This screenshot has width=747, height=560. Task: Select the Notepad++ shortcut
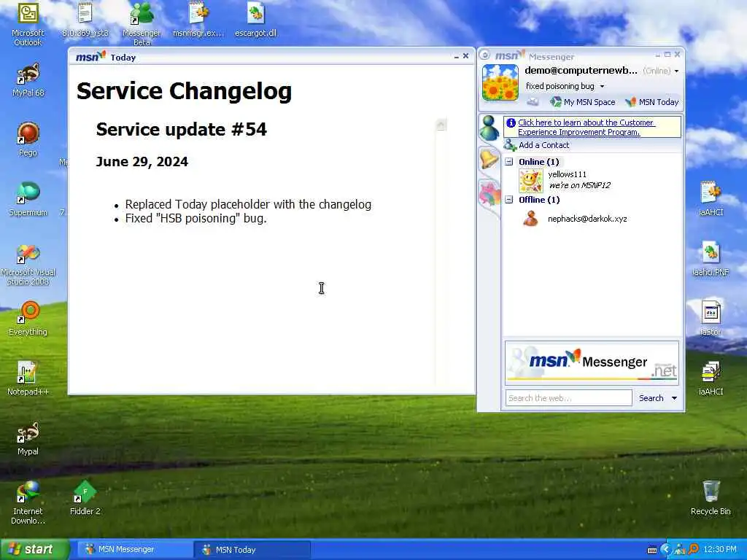point(28,378)
